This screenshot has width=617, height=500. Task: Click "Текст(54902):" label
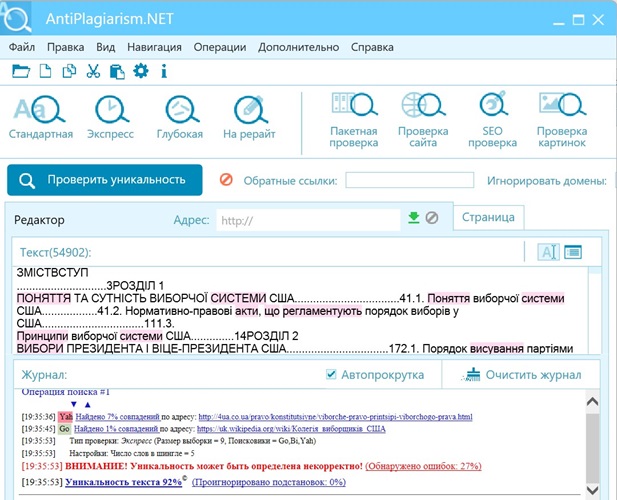coord(55,252)
